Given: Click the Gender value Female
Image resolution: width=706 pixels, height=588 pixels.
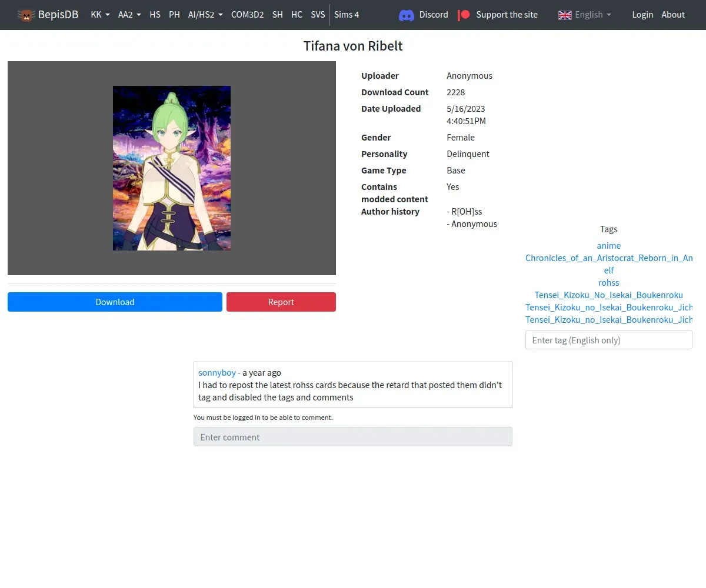Looking at the screenshot, I should pos(461,138).
